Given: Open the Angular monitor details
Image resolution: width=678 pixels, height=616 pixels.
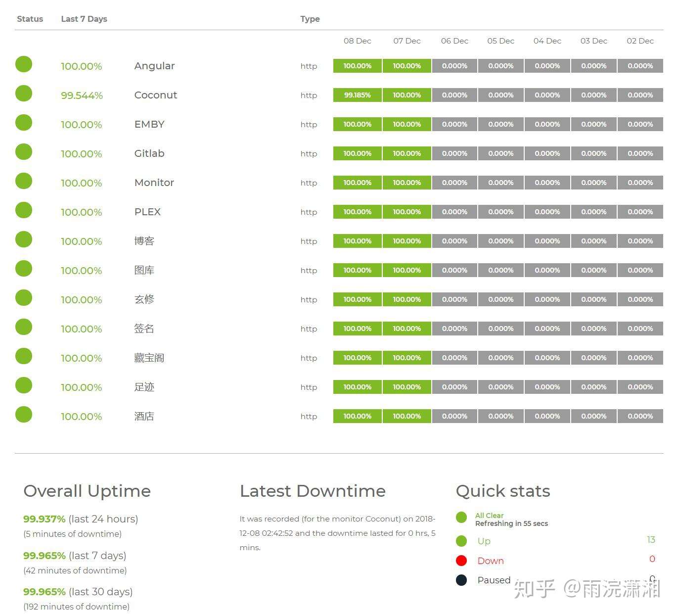Looking at the screenshot, I should 154,66.
